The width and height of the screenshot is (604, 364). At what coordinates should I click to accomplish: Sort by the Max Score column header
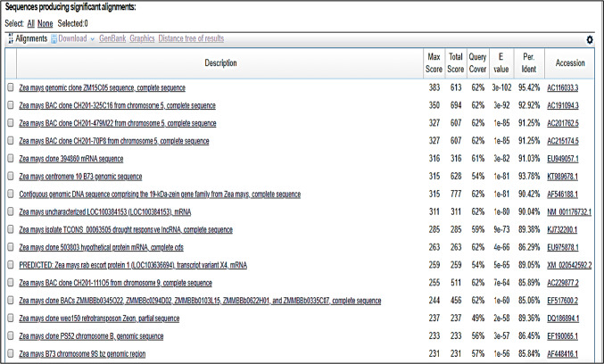(x=434, y=62)
